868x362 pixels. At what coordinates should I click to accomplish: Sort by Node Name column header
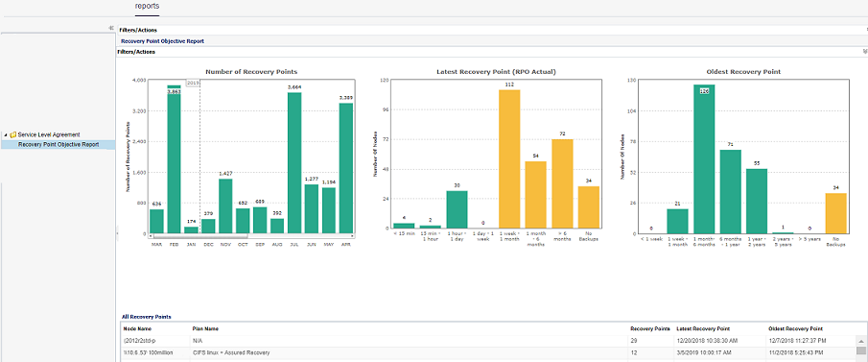click(133, 328)
